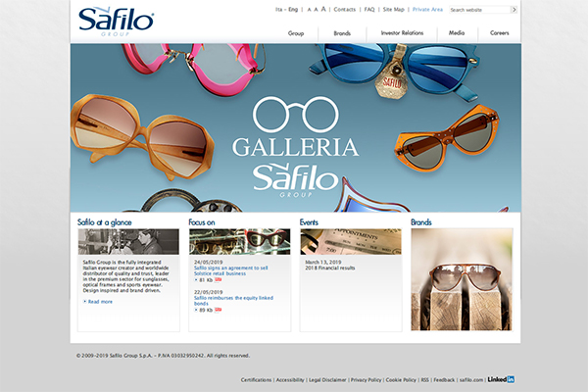Select the largest font size A
This screenshot has height=392, width=588.
(x=323, y=9)
